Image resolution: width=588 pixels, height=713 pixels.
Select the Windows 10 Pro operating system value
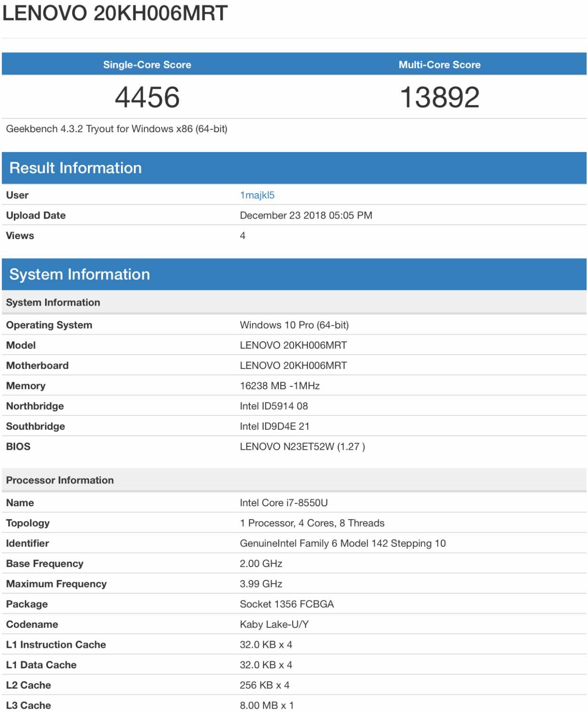[x=294, y=325]
